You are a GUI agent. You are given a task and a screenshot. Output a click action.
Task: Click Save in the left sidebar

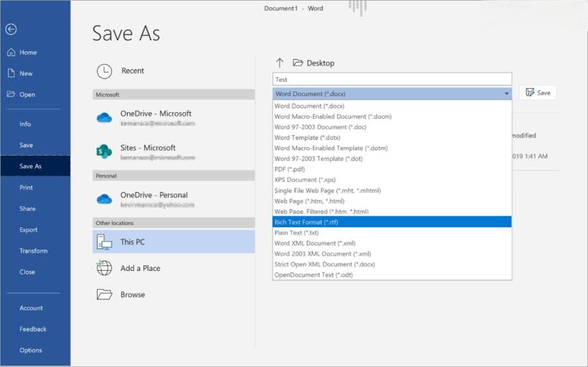point(35,145)
